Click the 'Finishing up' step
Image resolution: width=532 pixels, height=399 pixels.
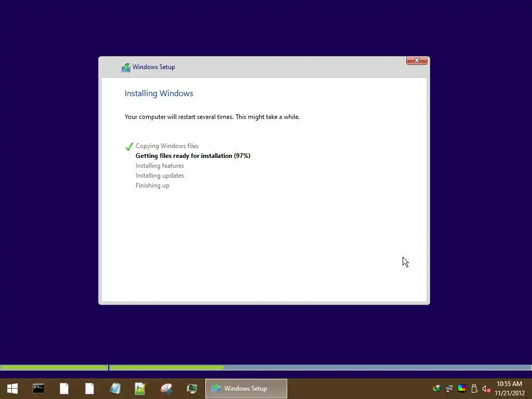coord(152,185)
